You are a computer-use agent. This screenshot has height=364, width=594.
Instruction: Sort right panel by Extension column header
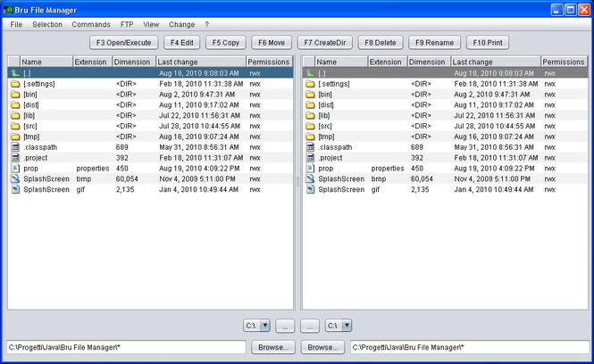[x=388, y=62]
